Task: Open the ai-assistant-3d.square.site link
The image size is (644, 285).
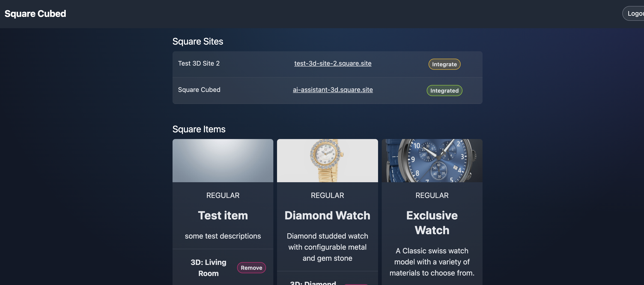Action: (x=333, y=90)
